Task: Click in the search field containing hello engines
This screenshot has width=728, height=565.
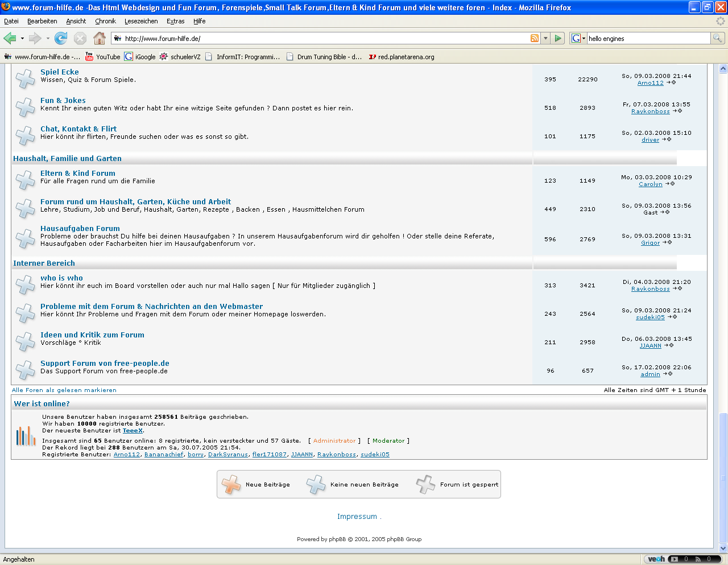Action: [x=647, y=39]
